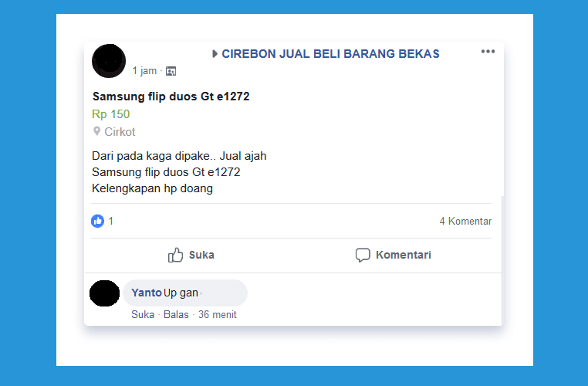
Task: Click the Komentari button
Action: (x=393, y=255)
